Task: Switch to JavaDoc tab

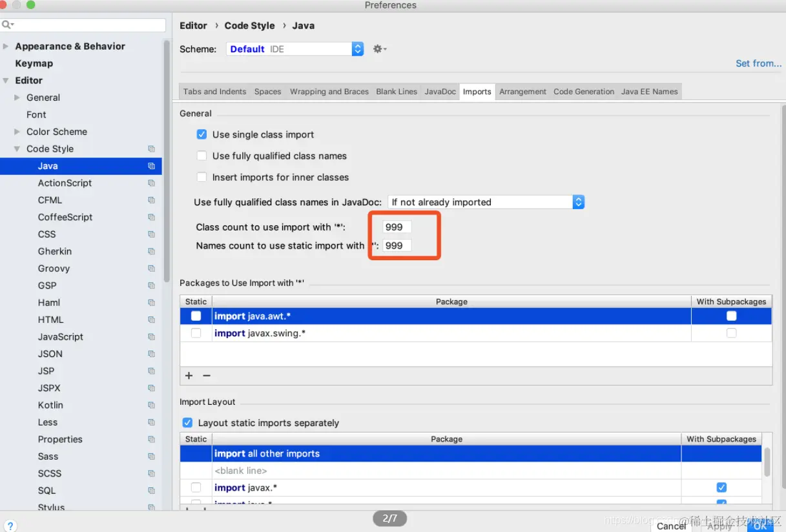Action: click(x=440, y=92)
